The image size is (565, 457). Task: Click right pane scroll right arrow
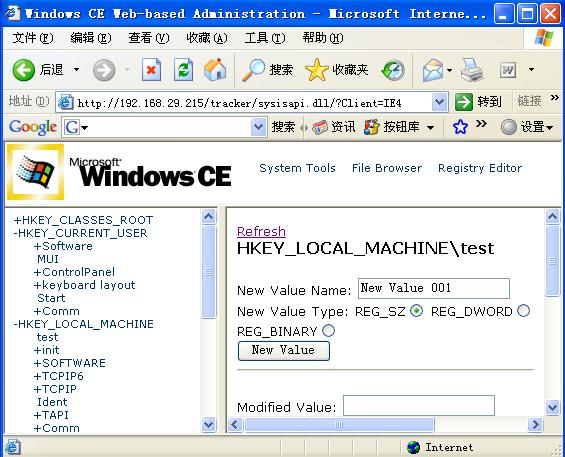pyautogui.click(x=535, y=424)
